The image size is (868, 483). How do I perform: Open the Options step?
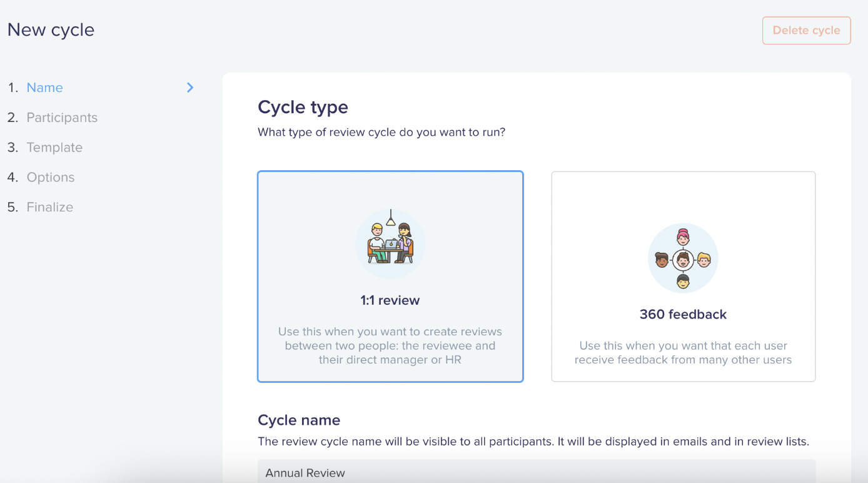pos(51,178)
